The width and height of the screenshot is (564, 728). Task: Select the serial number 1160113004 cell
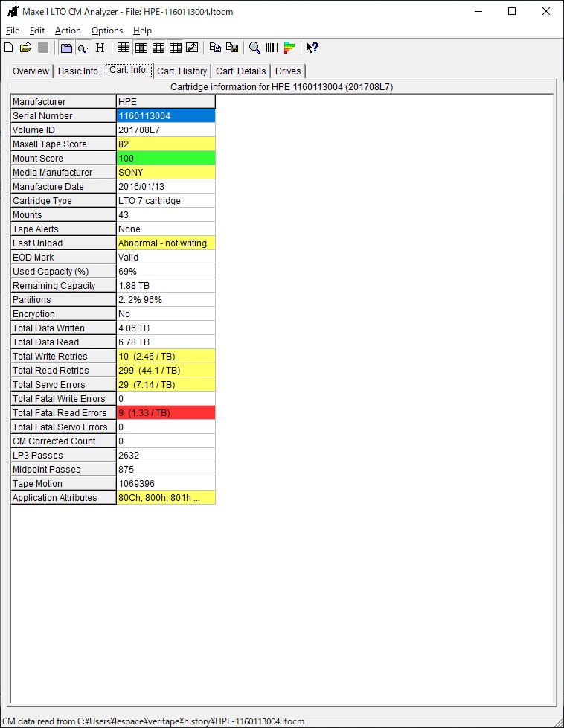166,115
